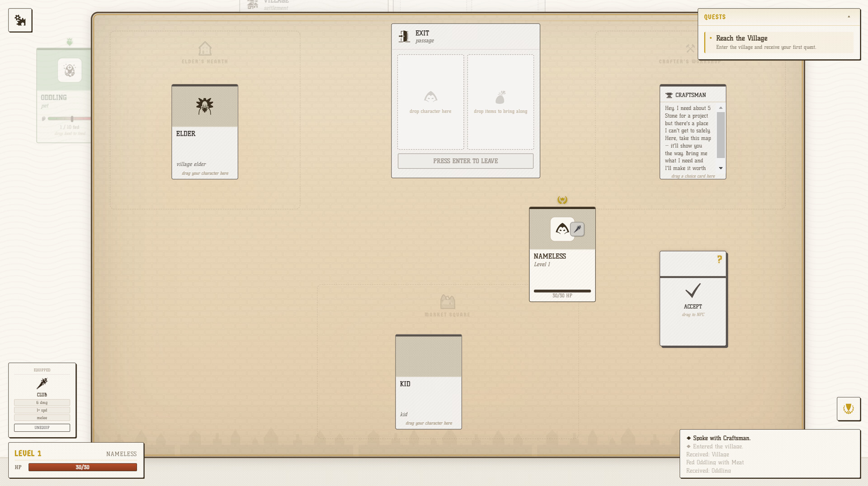Collapse the Quests panel arrow
868x486 pixels.
[x=849, y=17]
